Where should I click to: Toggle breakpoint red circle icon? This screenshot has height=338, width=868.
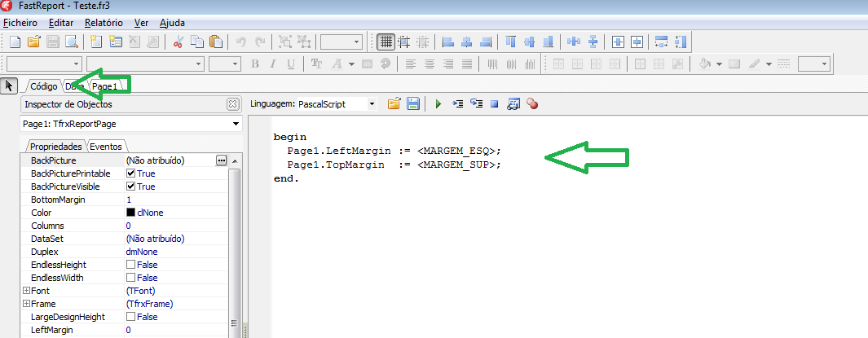(532, 103)
